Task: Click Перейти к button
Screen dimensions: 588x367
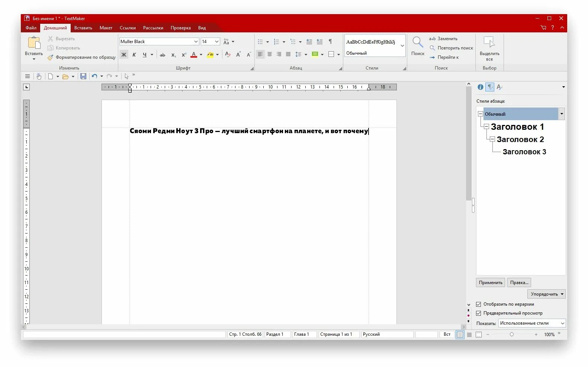Action: (444, 57)
